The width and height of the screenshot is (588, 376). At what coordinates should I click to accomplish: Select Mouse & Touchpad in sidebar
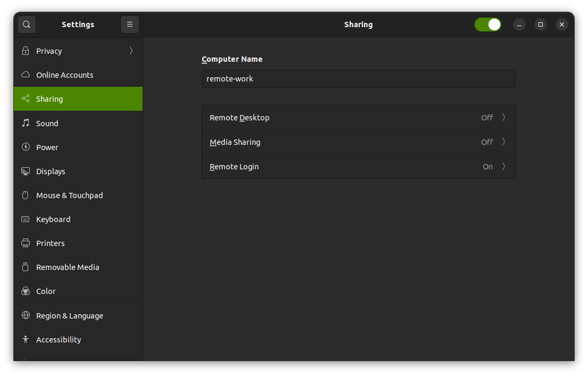tap(69, 195)
